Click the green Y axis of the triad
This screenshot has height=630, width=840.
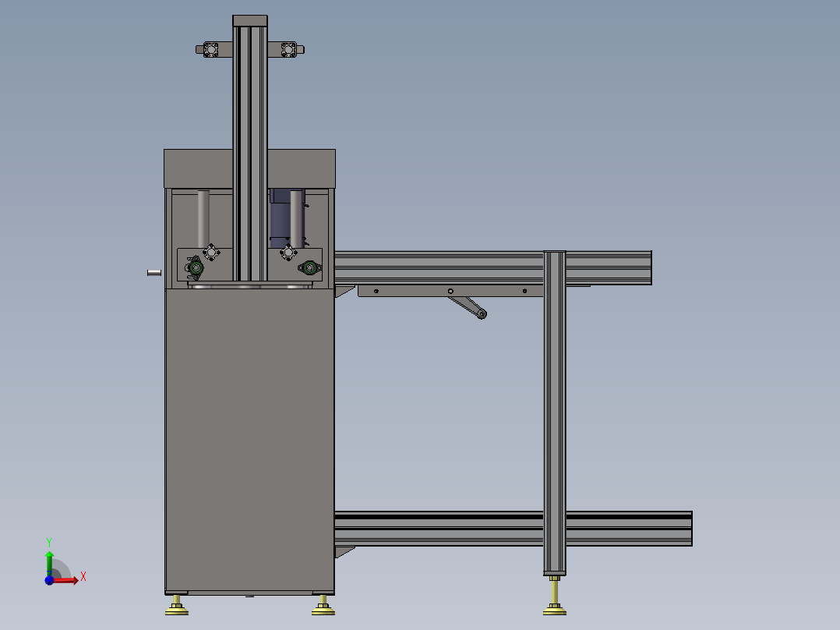49,564
